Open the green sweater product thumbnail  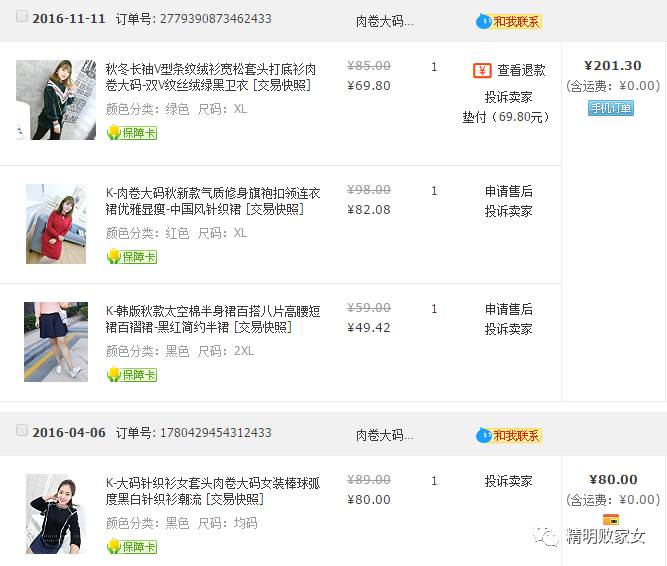(x=56, y=100)
